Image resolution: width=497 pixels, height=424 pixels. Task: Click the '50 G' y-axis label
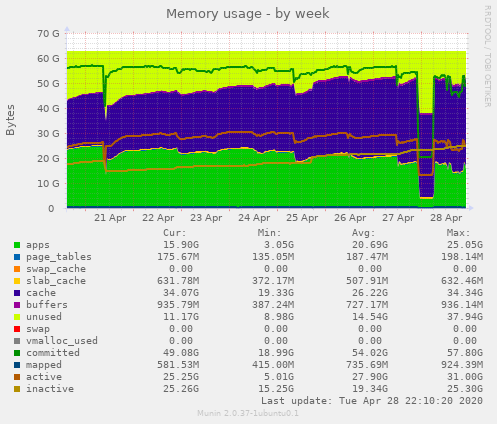[x=48, y=84]
